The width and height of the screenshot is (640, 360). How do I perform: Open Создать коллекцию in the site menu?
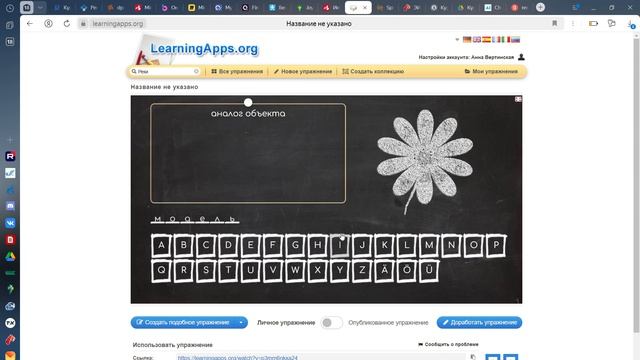(373, 71)
